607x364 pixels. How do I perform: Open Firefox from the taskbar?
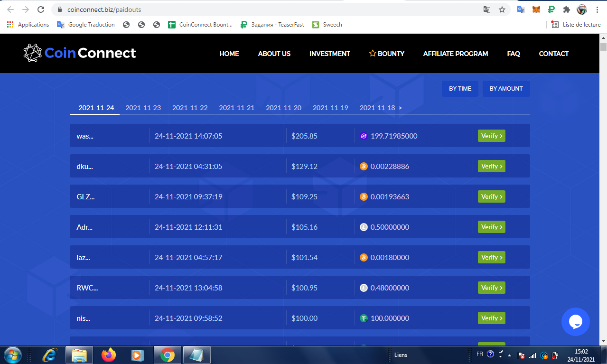point(109,355)
